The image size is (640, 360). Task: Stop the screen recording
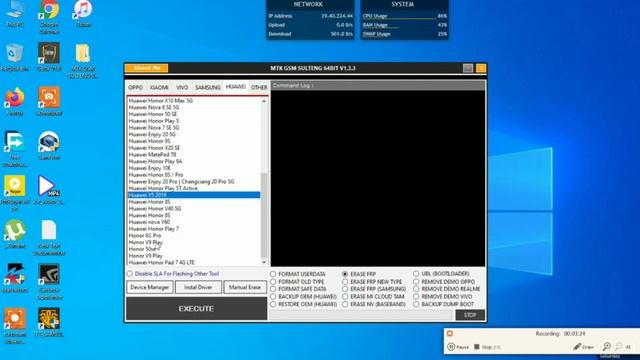tap(487, 347)
